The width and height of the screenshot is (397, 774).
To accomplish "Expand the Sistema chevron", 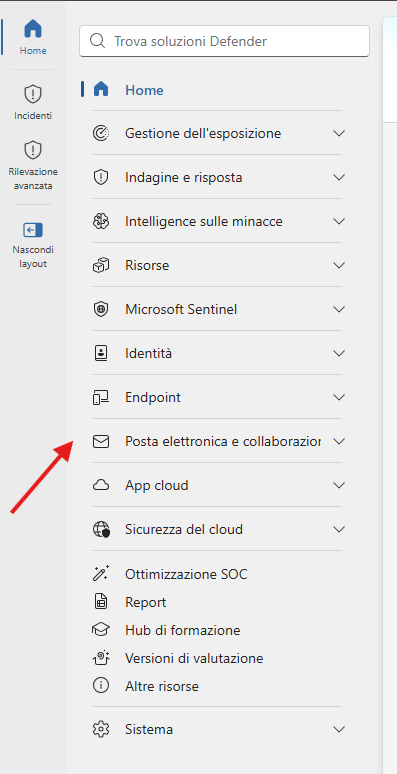I will (x=339, y=729).
